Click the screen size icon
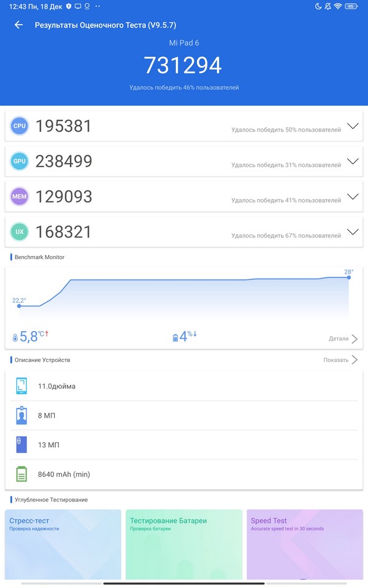 click(x=21, y=386)
